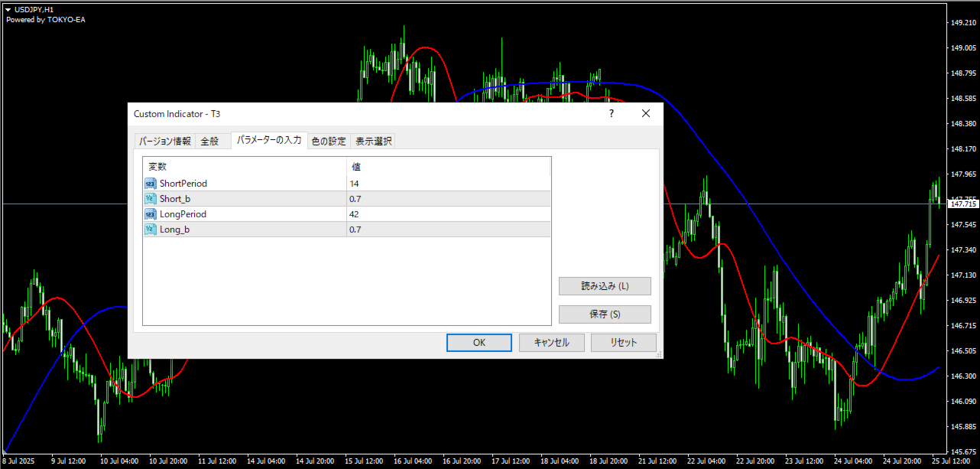Screen dimensions: 980x469
Task: Click the LongPeriod integer type icon
Action: point(150,214)
